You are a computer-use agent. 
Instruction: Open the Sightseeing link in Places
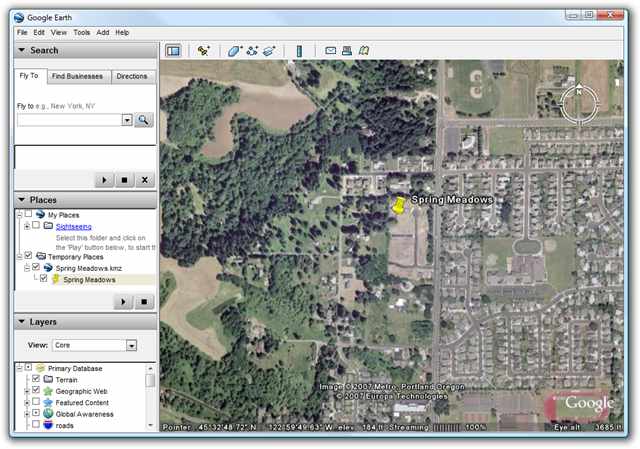73,227
